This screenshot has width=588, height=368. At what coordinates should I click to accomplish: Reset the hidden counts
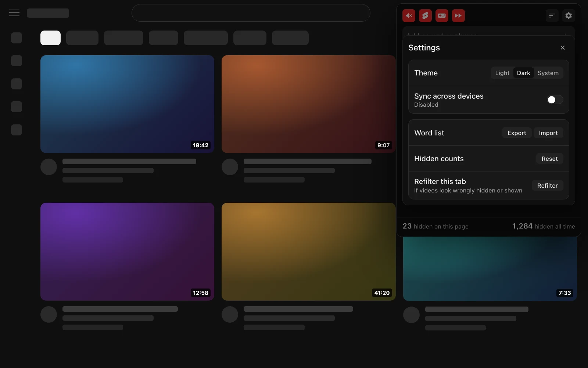(x=550, y=159)
